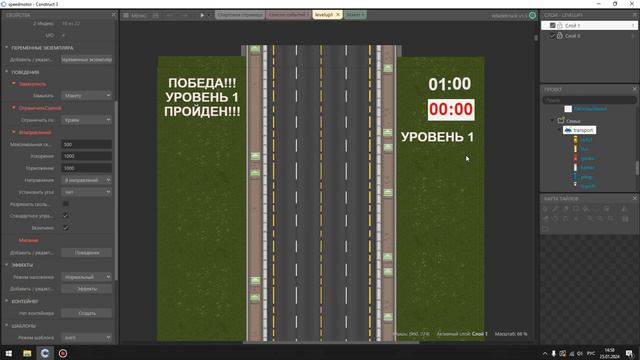The width and height of the screenshot is (640, 360).
Task: Click the layout horizontal scrollbar
Action: (331, 342)
